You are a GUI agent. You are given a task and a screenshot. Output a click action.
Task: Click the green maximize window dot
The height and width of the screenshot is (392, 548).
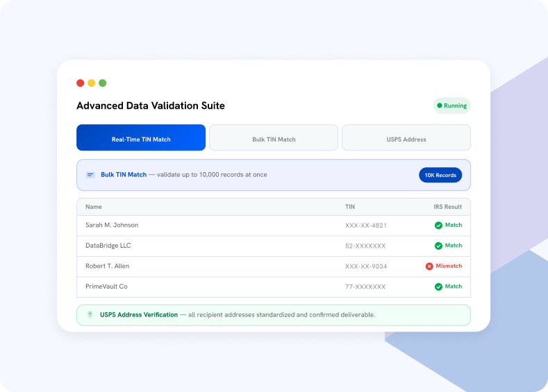[102, 83]
